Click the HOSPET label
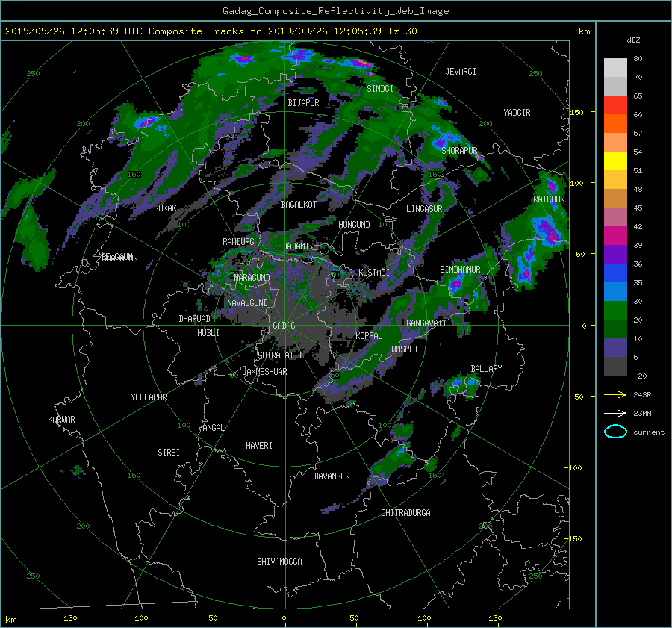Screen dimensions: 672x628 (405, 349)
